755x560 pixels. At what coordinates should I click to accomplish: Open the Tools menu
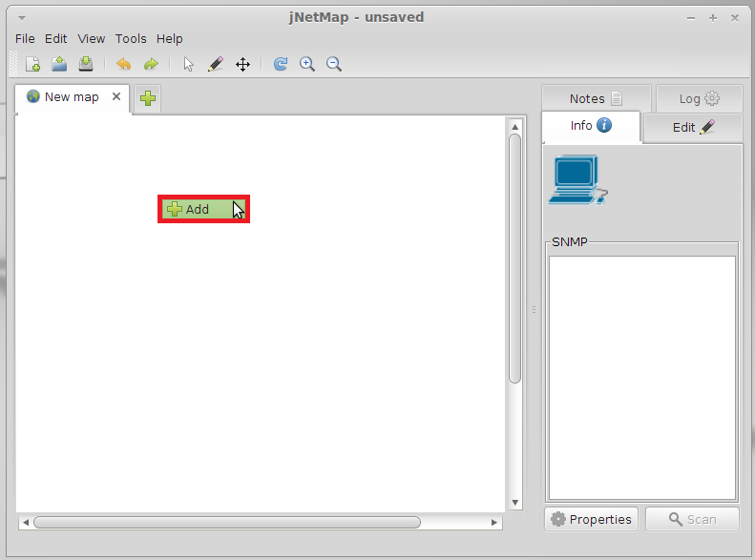(131, 38)
